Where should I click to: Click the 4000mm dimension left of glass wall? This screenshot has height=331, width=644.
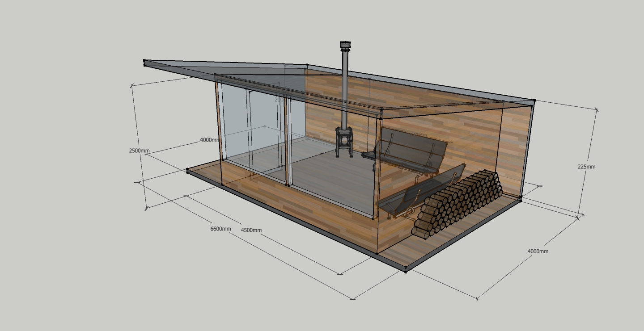click(209, 140)
